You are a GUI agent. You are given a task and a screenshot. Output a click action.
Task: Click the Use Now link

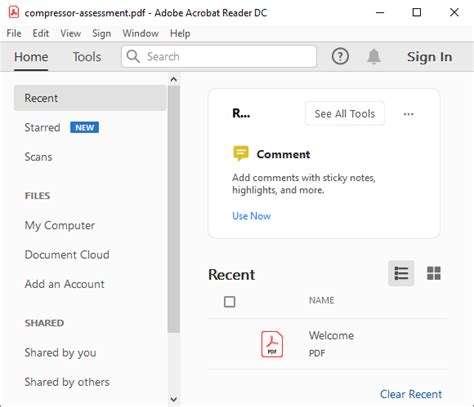pos(251,216)
